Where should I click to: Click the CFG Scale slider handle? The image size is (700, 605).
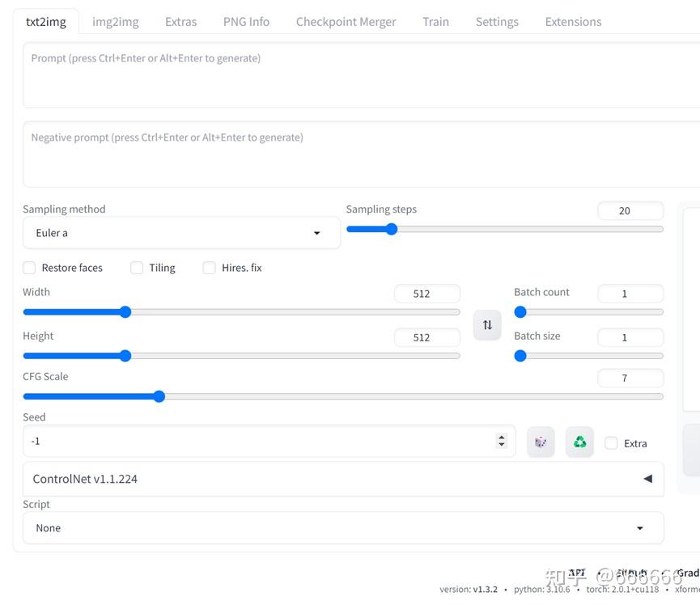pyautogui.click(x=159, y=396)
